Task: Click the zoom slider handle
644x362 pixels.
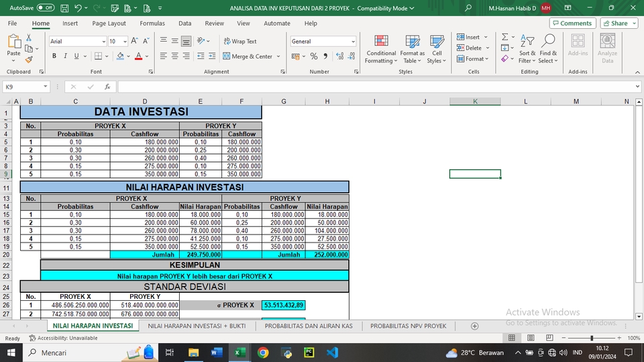Action: click(592, 338)
